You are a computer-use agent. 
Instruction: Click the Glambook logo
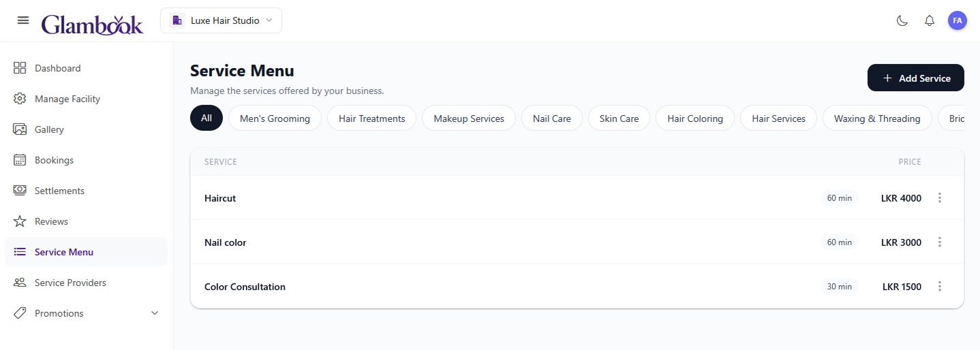click(92, 25)
